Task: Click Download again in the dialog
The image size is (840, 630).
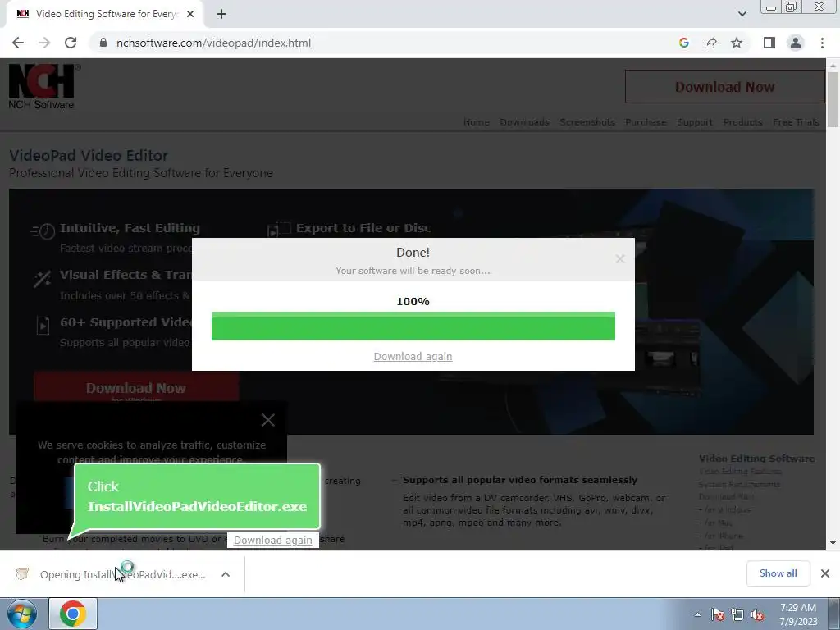Action: pyautogui.click(x=413, y=356)
